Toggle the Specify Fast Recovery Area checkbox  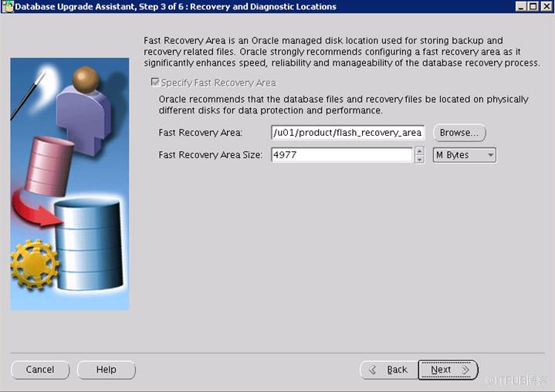click(155, 82)
